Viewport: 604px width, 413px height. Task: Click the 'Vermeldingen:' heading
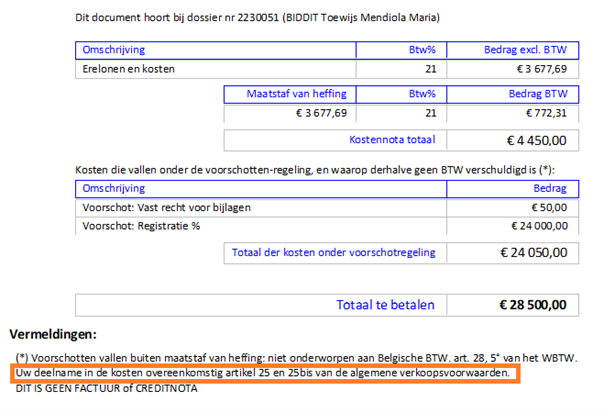(x=53, y=334)
